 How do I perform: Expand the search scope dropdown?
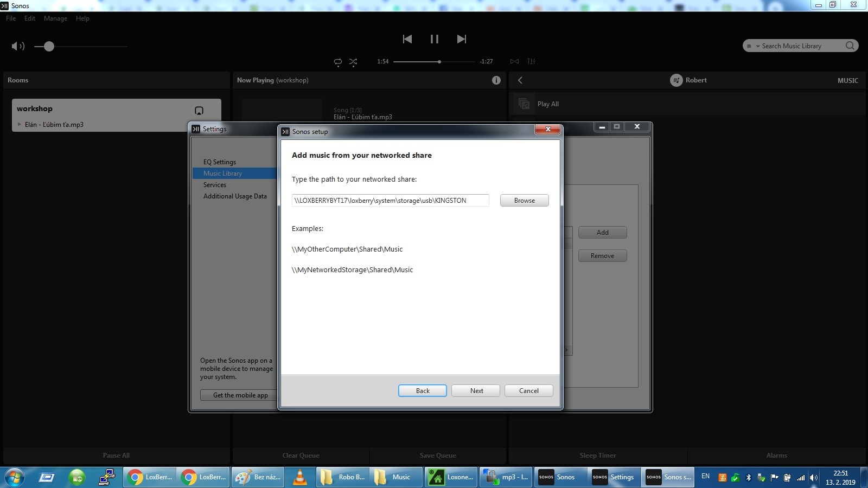pos(754,47)
